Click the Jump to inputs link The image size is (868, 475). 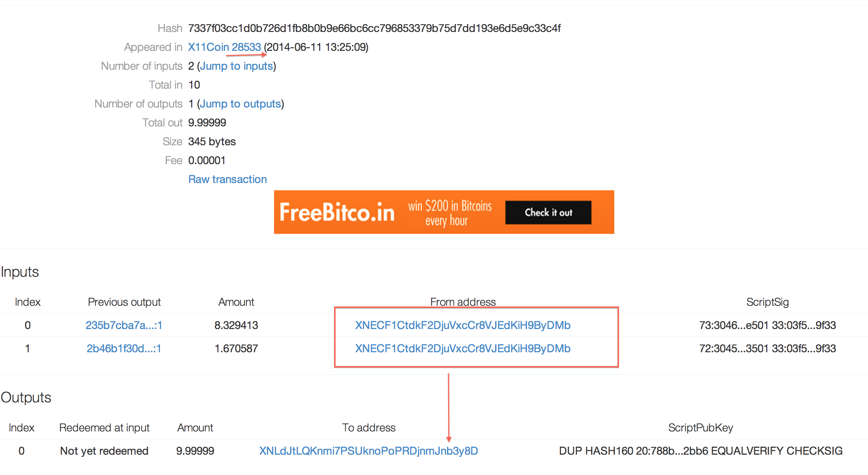(236, 66)
